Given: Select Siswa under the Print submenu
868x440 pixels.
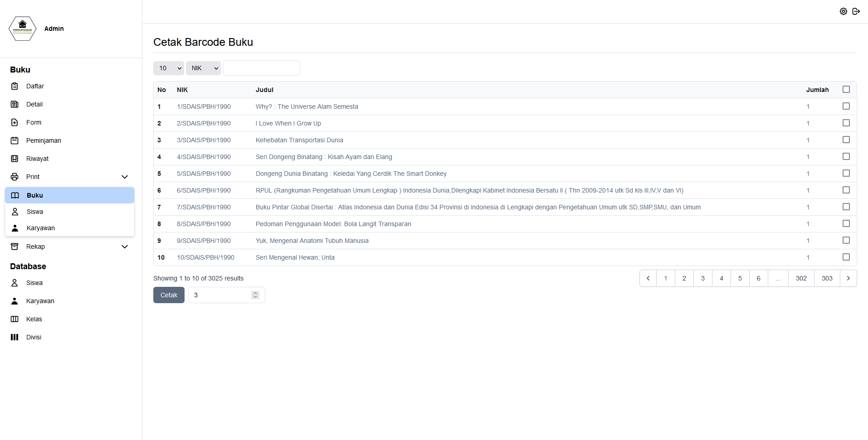Looking at the screenshot, I should pos(35,212).
